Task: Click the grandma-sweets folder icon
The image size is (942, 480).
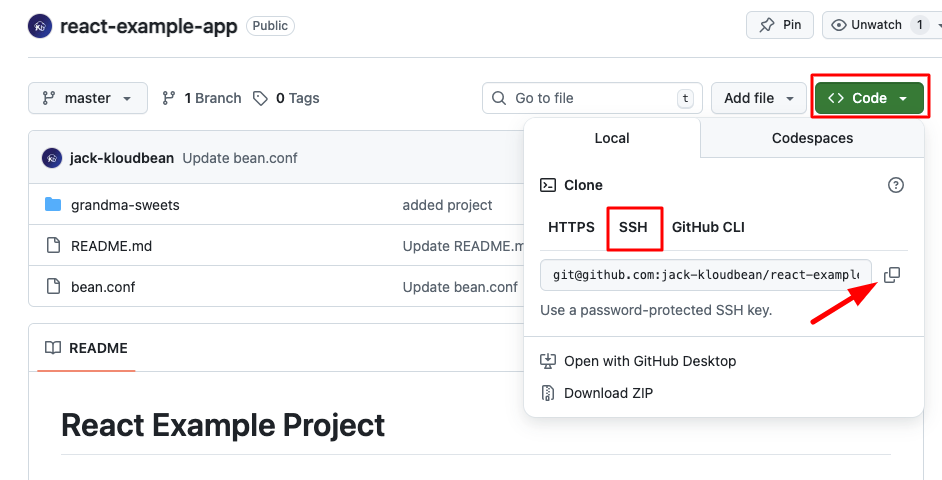Action: (53, 205)
